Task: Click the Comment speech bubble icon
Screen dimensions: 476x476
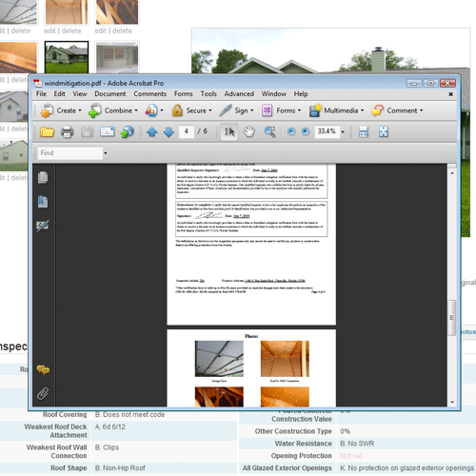Action: pyautogui.click(x=377, y=110)
